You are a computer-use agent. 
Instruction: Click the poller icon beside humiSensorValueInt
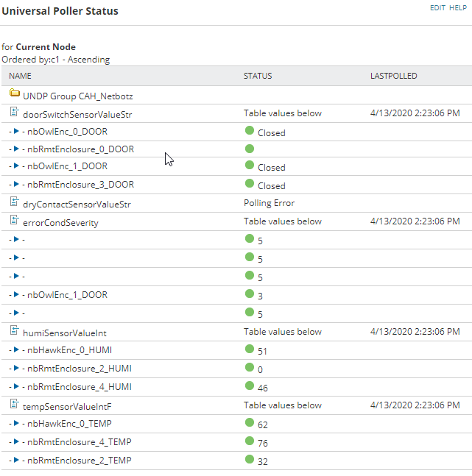pos(14,330)
